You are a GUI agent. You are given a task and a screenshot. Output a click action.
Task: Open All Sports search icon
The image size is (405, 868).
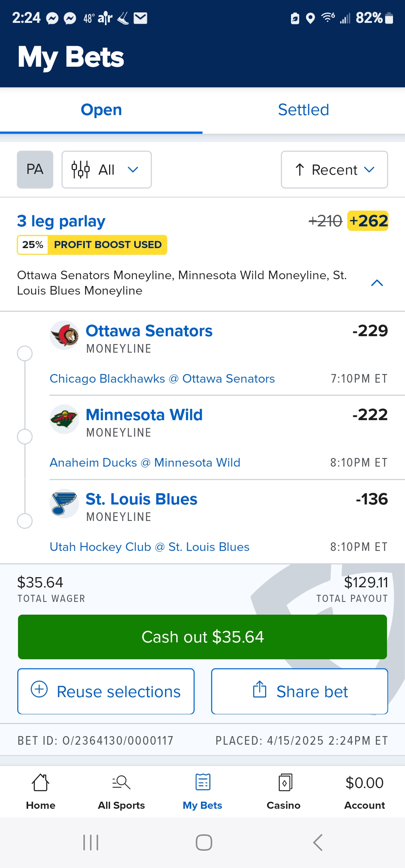121,783
